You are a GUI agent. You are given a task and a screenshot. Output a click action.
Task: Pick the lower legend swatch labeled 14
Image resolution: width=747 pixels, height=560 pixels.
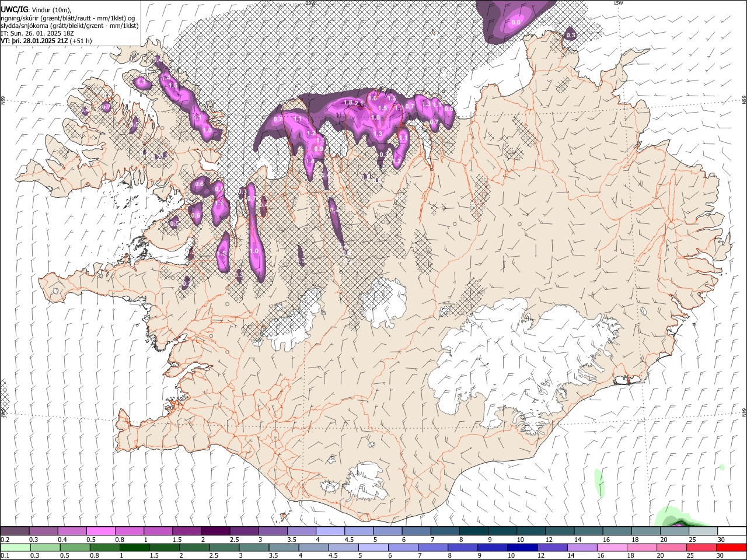[582, 547]
